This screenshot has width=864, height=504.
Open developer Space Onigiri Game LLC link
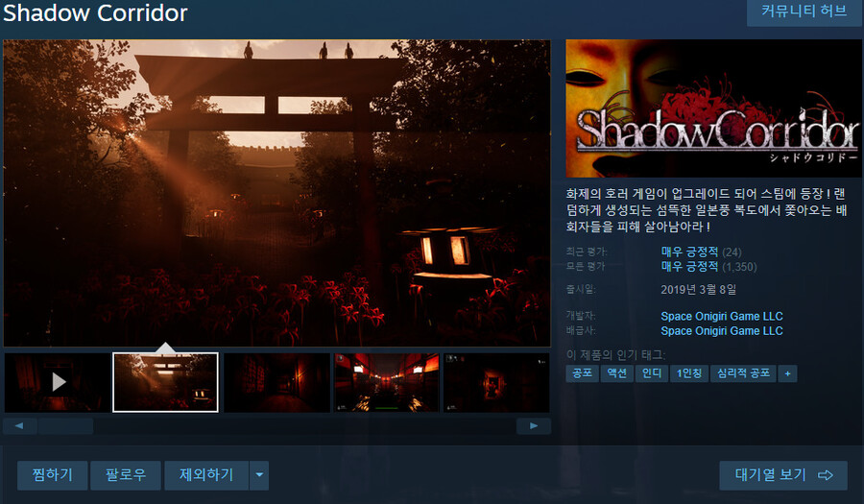pyautogui.click(x=722, y=316)
